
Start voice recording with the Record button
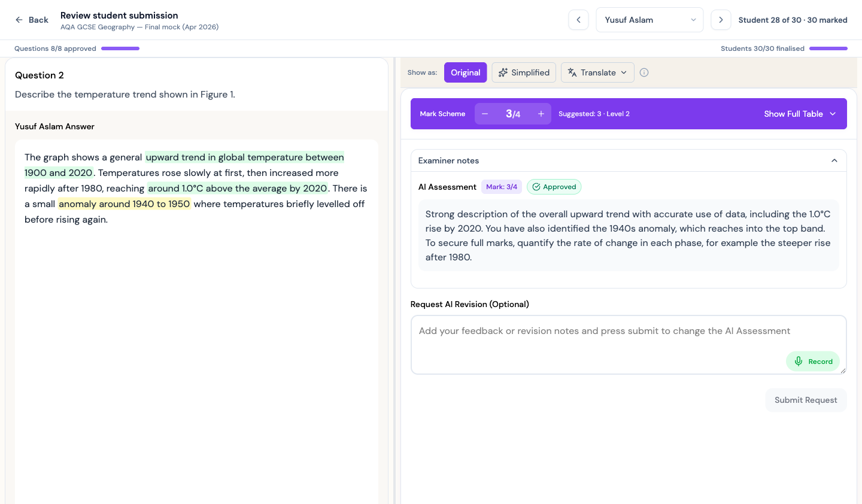[x=813, y=362]
